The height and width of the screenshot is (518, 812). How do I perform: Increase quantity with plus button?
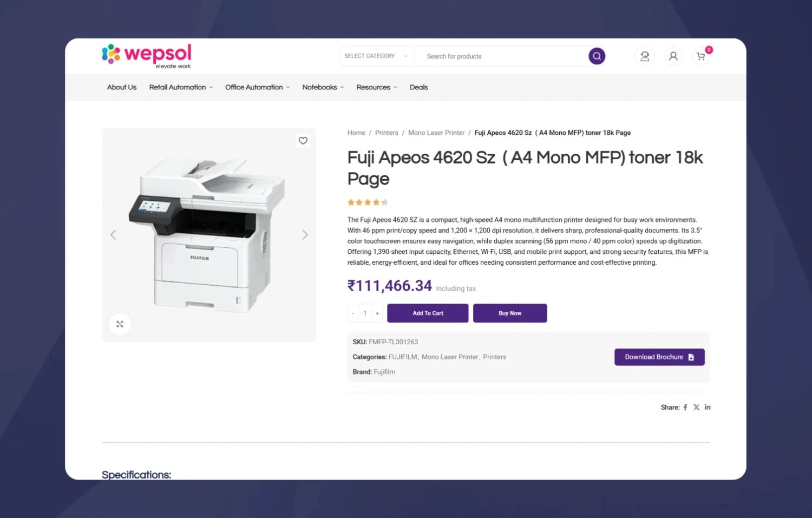coord(377,313)
